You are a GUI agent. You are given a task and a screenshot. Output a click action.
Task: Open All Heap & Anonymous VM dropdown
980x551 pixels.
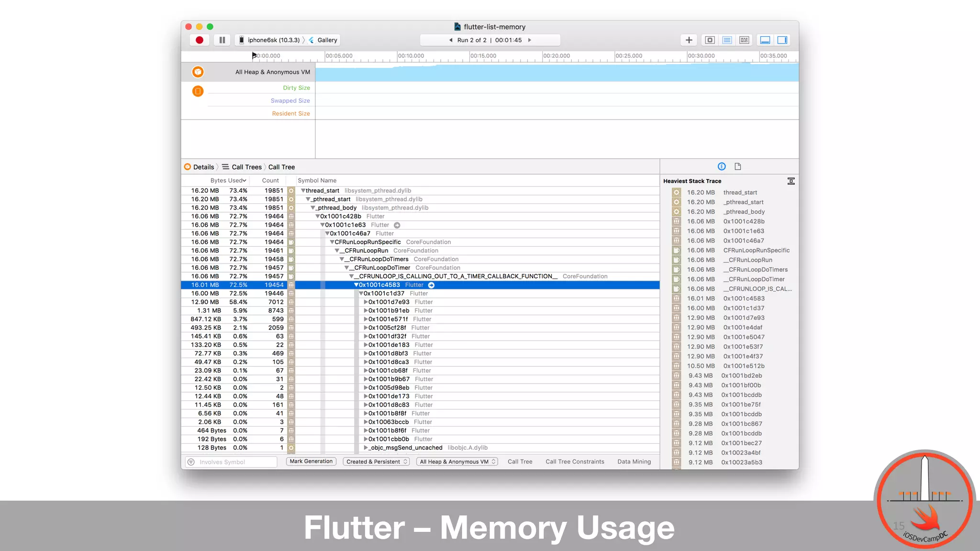point(457,462)
